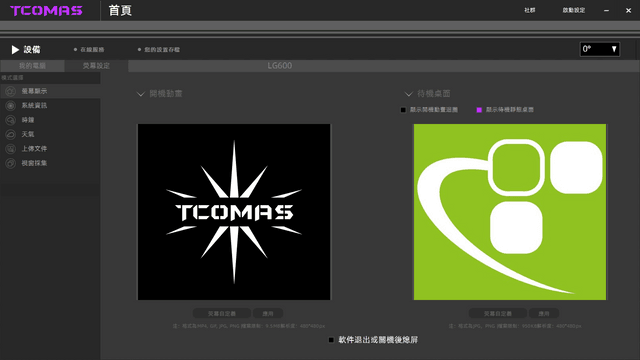The image size is (640, 360).
Task: Open the 0° rotation dropdown
Action: coord(600,49)
